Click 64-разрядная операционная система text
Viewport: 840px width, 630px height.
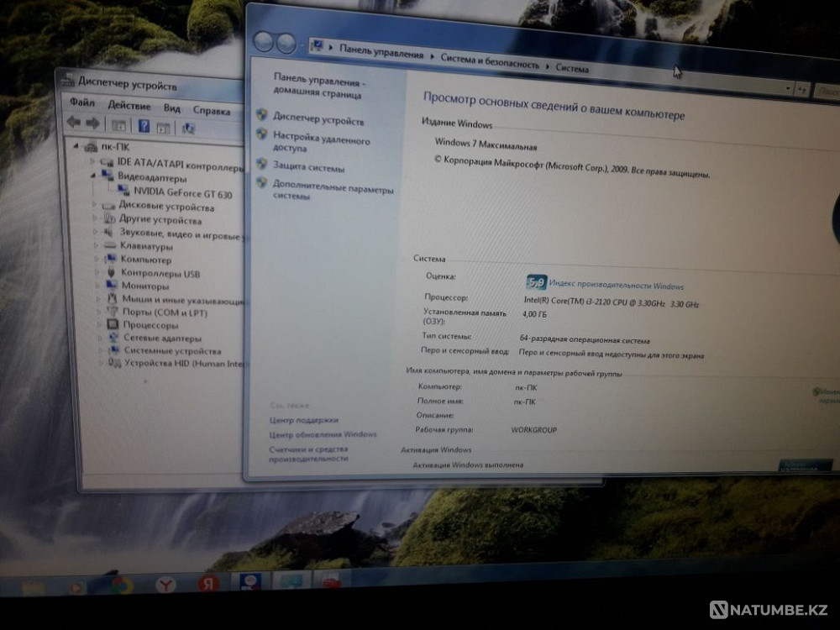pos(585,339)
